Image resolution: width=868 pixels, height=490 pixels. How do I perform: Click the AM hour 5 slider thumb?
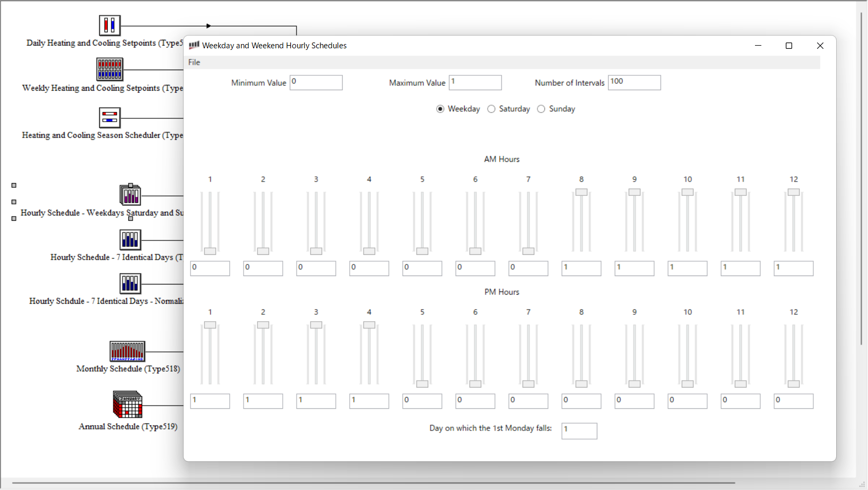(422, 251)
